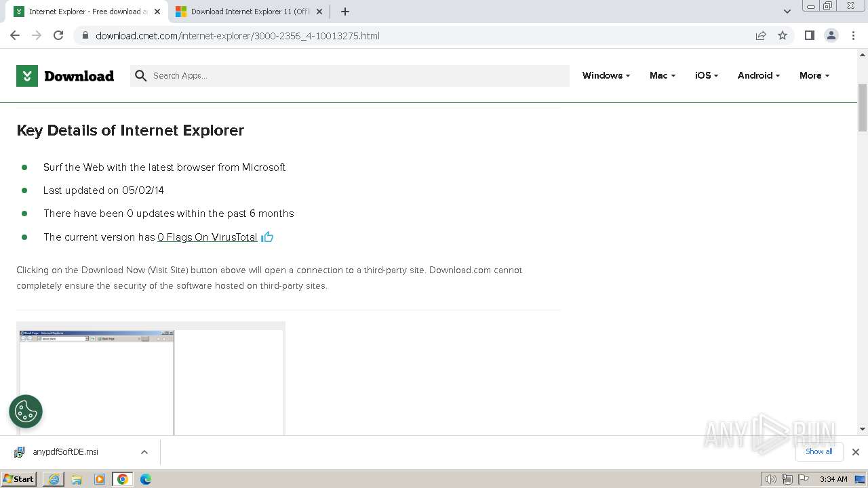Open the 0 Flags On VirusTotal link
Image resolution: width=868 pixels, height=488 pixels.
(x=208, y=237)
